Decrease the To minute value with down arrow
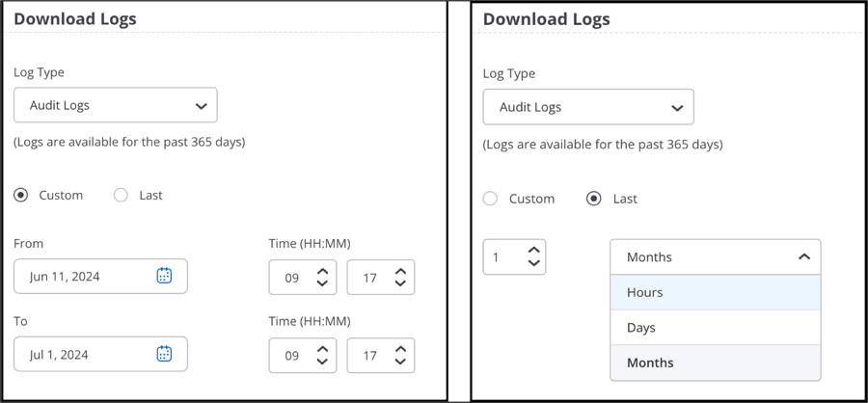The width and height of the screenshot is (868, 403). click(400, 361)
